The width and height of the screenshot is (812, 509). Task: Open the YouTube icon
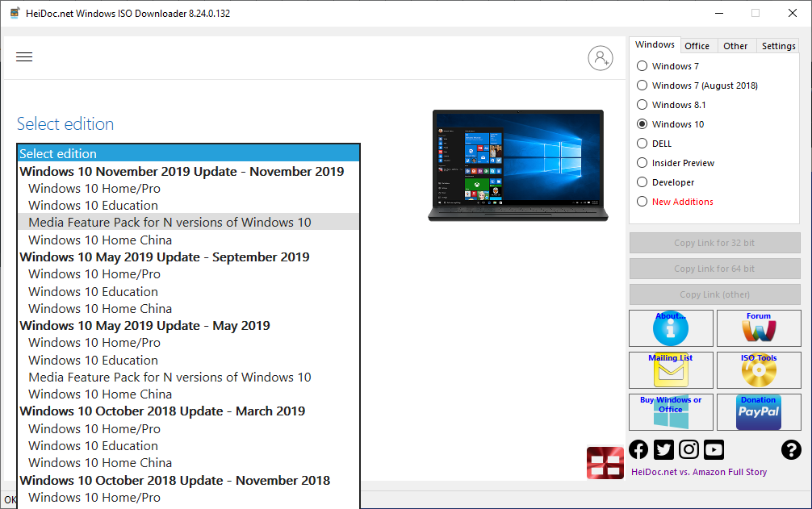pyautogui.click(x=714, y=449)
